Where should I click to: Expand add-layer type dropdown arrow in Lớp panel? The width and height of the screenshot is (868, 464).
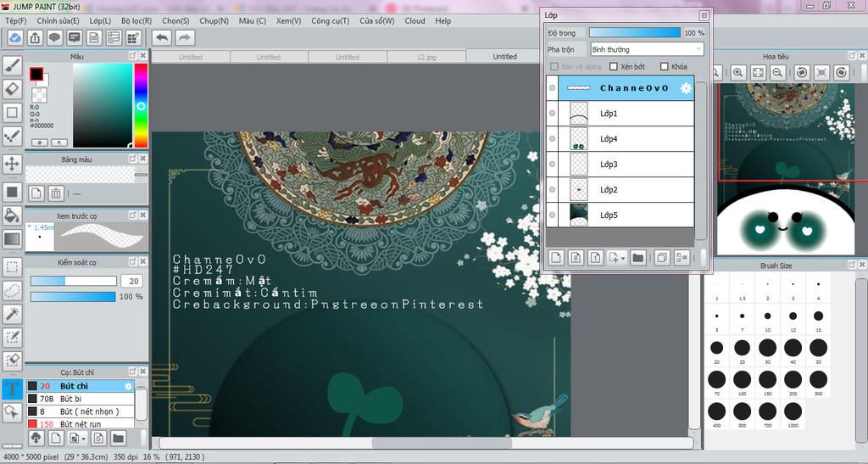(623, 259)
